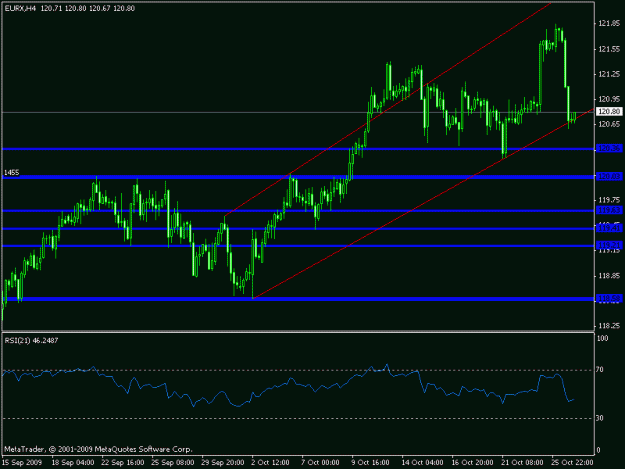
Task: Click the RSI 100 scale label
Action: coord(602,338)
